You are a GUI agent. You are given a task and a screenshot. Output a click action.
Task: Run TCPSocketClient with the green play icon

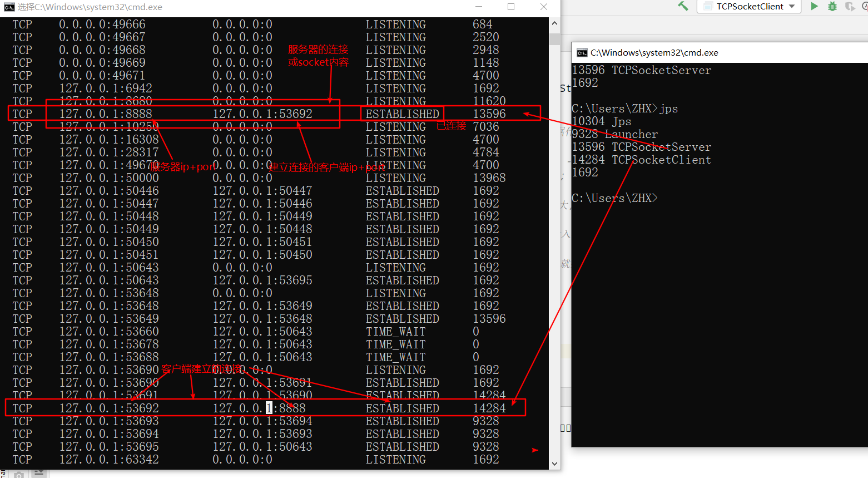[x=814, y=6]
